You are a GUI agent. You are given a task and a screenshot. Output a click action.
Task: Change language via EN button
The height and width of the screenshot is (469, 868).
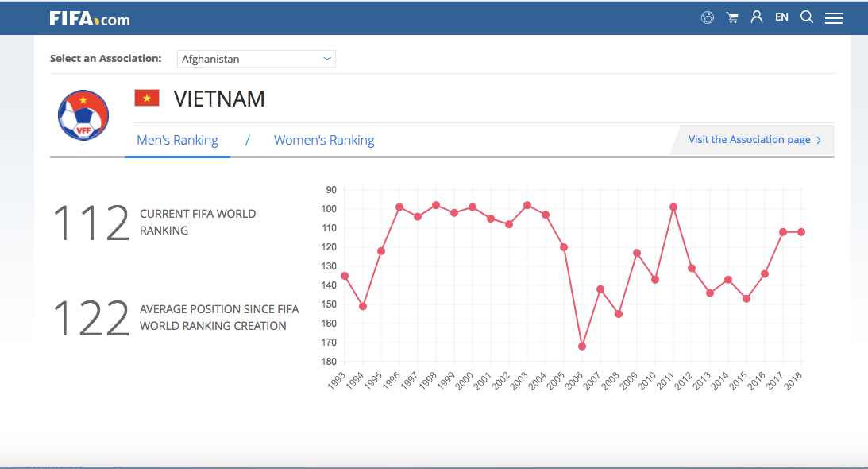click(x=781, y=17)
